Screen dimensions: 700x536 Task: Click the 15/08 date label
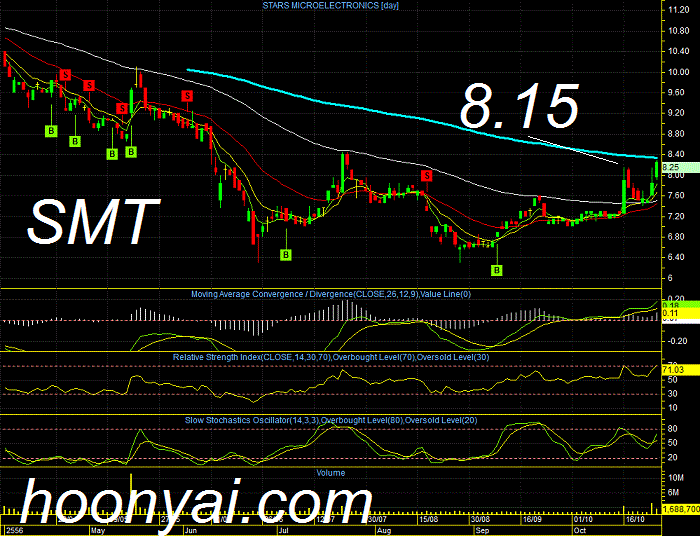tap(428, 520)
